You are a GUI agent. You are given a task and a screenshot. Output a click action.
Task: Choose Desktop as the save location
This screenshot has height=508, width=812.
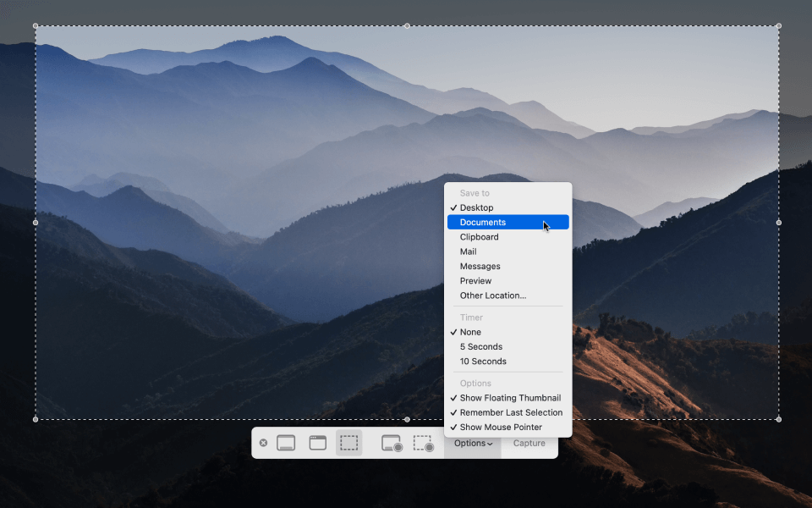pos(474,207)
